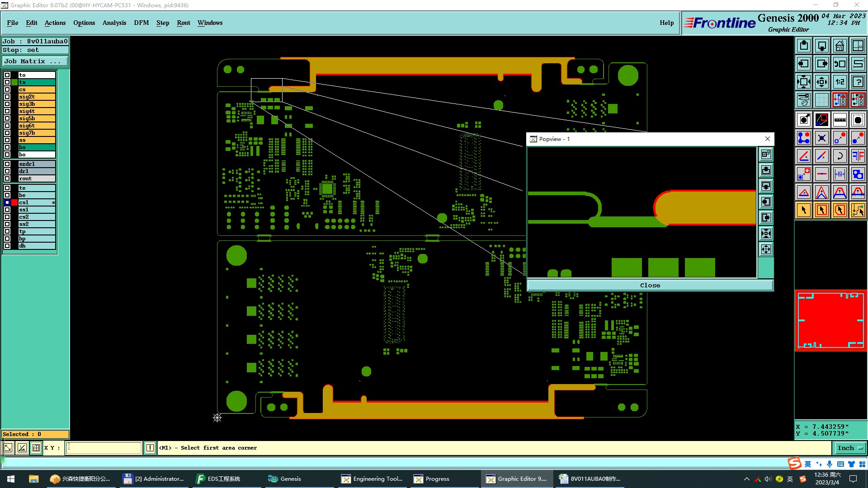Click the net selection arrow icon
The width and height of the screenshot is (868, 488).
[858, 210]
